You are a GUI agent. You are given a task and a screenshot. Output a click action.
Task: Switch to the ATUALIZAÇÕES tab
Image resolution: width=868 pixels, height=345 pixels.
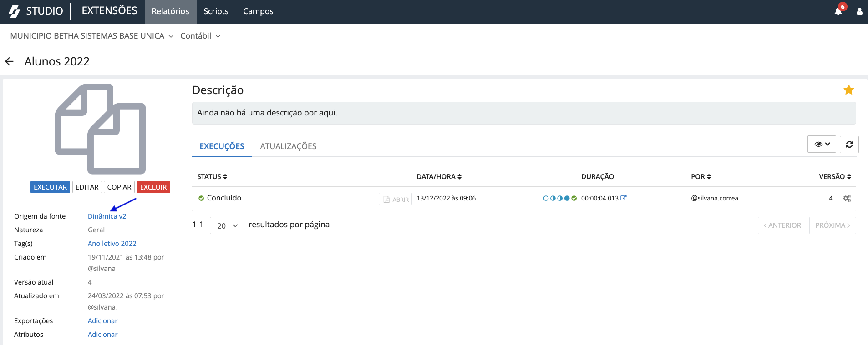point(288,146)
